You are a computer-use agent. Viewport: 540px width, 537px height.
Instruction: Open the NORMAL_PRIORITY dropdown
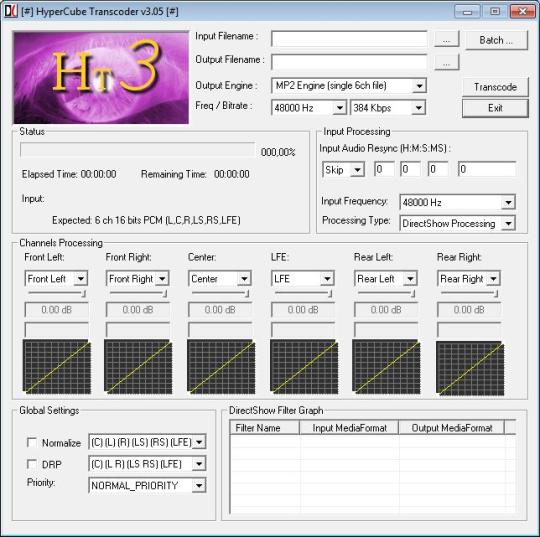click(147, 485)
